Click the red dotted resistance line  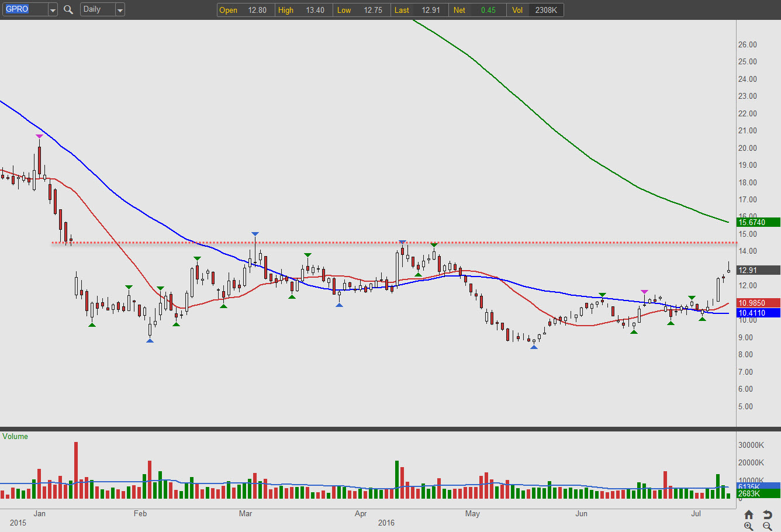[x=351, y=243]
